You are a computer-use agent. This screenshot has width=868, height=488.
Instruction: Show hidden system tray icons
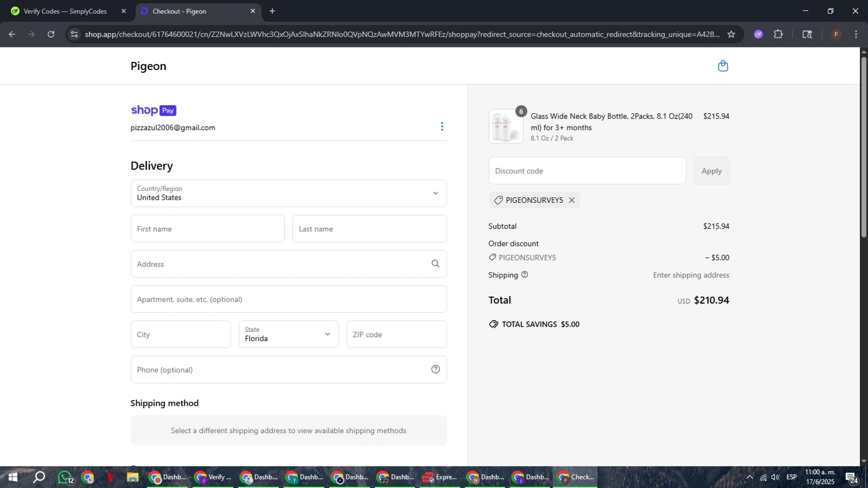coord(749,478)
